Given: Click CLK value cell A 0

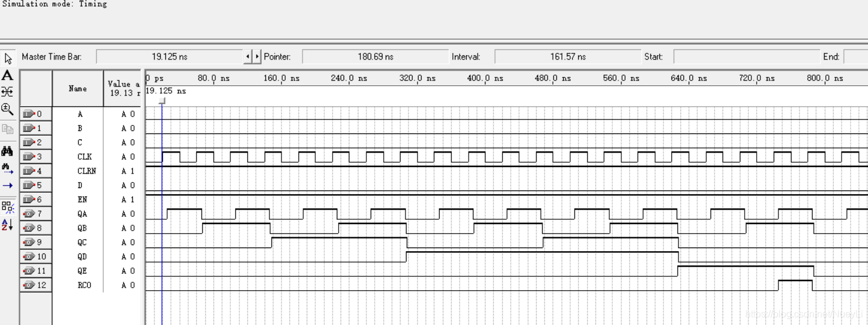Looking at the screenshot, I should coord(128,157).
